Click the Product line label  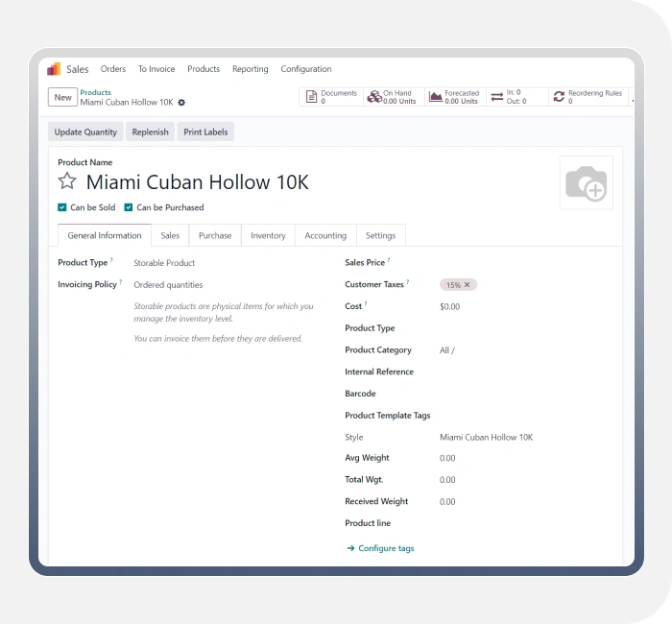[x=368, y=523]
